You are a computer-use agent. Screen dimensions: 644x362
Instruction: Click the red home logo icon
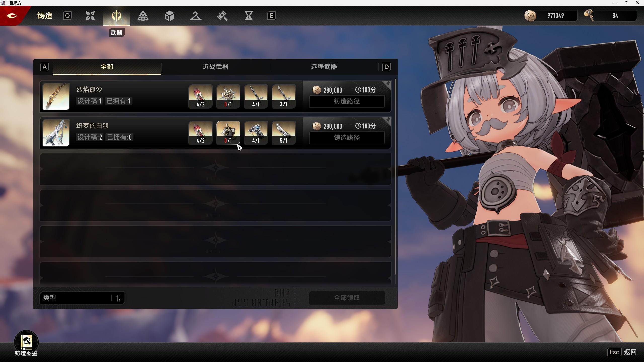pos(12,16)
